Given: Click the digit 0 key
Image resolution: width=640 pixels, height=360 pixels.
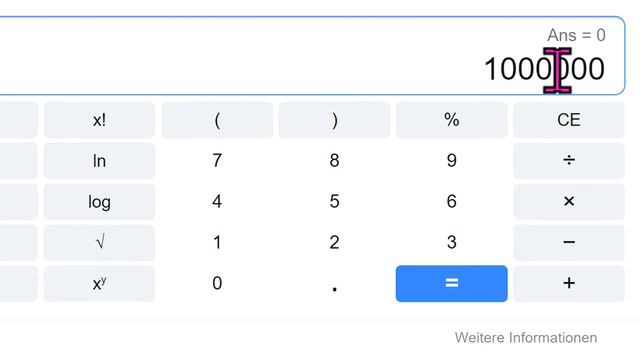Looking at the screenshot, I should [217, 284].
